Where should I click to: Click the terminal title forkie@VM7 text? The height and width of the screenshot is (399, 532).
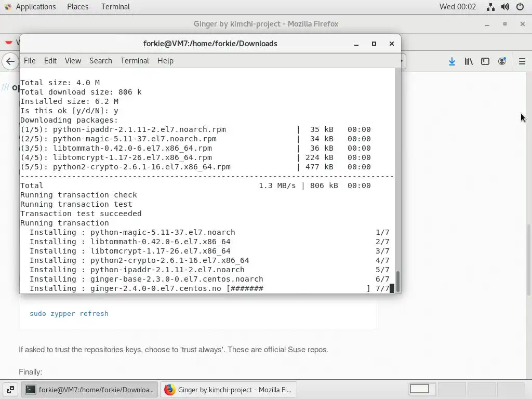210,44
